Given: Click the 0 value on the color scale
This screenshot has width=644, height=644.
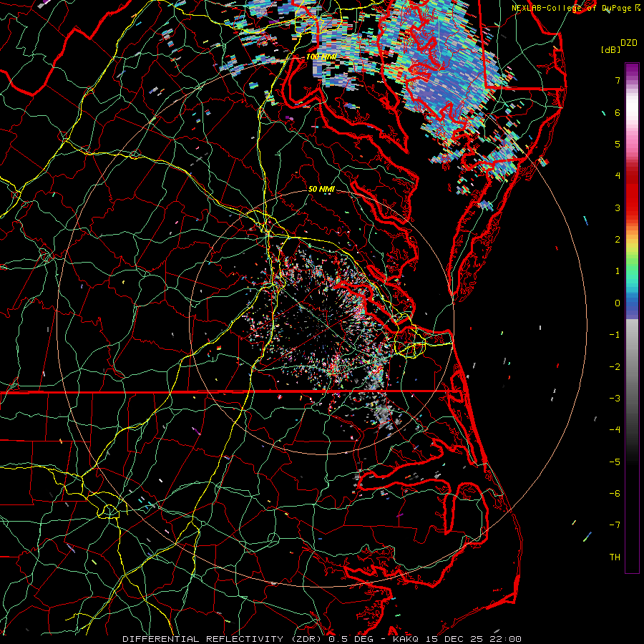Looking at the screenshot, I should [x=618, y=303].
